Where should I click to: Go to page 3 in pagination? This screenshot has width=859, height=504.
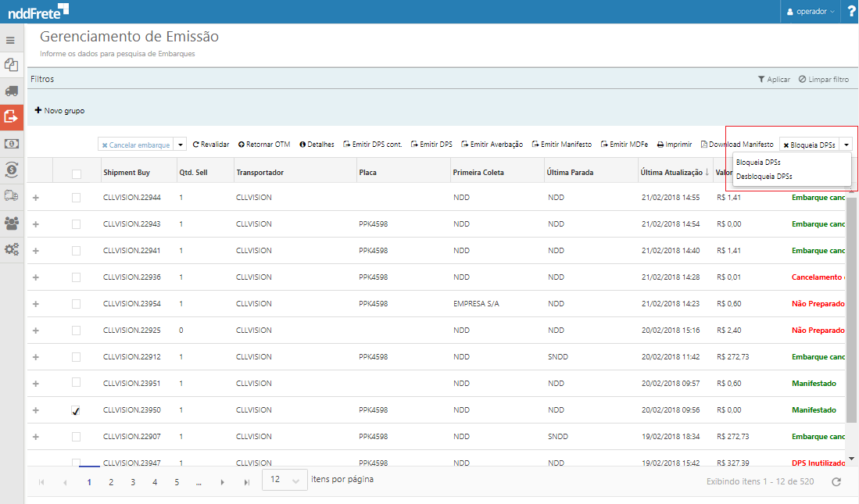(133, 482)
